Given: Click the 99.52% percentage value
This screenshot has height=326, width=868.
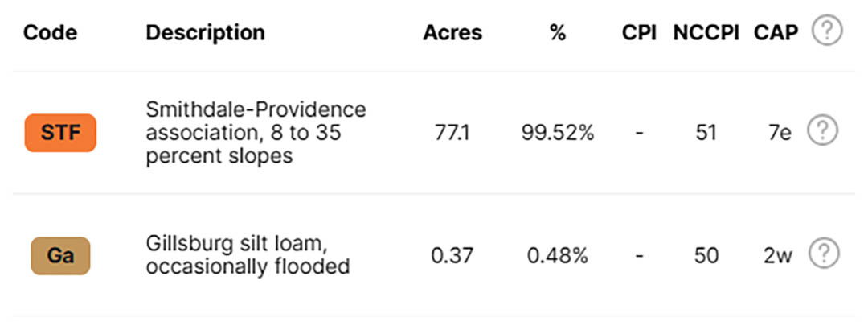Looking at the screenshot, I should pos(558,133).
